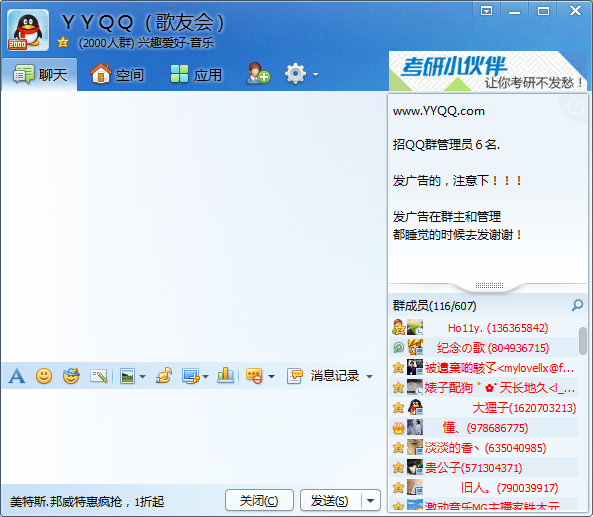
Task: Expand the send picture dropdown arrow
Action: 143,376
